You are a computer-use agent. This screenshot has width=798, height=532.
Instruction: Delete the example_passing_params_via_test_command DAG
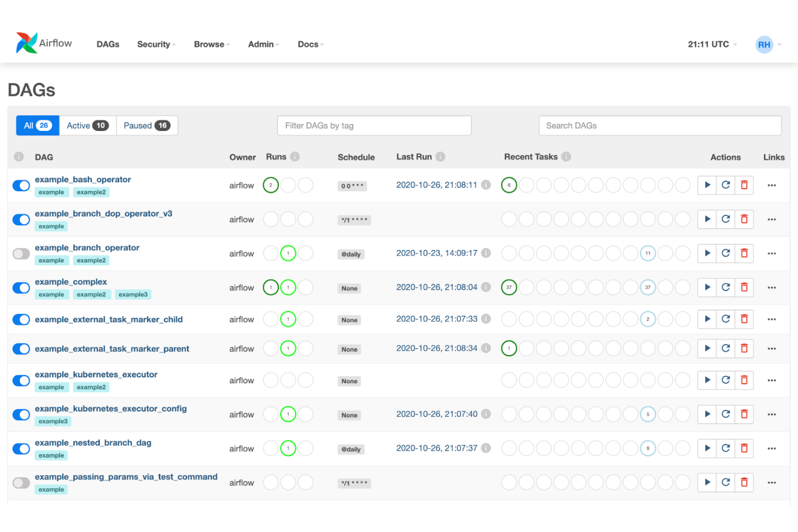click(744, 482)
